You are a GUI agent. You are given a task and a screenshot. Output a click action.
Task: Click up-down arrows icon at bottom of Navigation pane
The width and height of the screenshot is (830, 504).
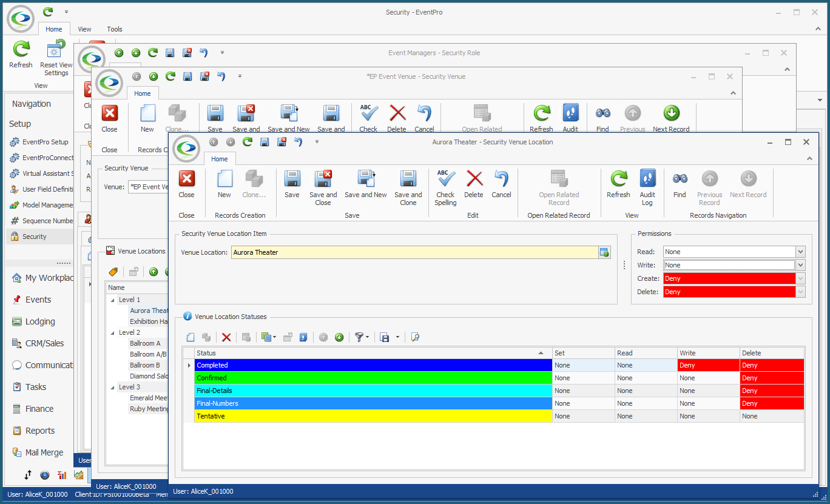[x=28, y=475]
